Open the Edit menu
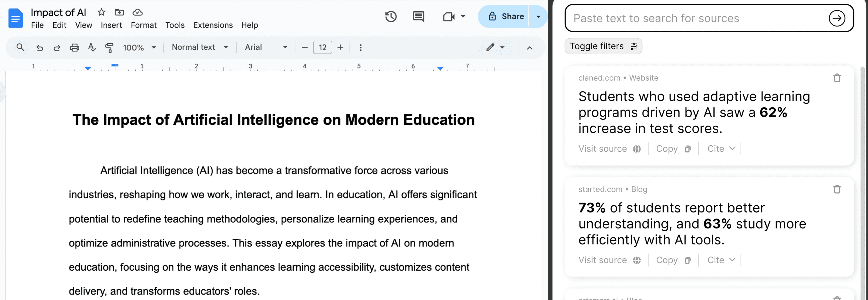868x300 pixels. coord(59,25)
